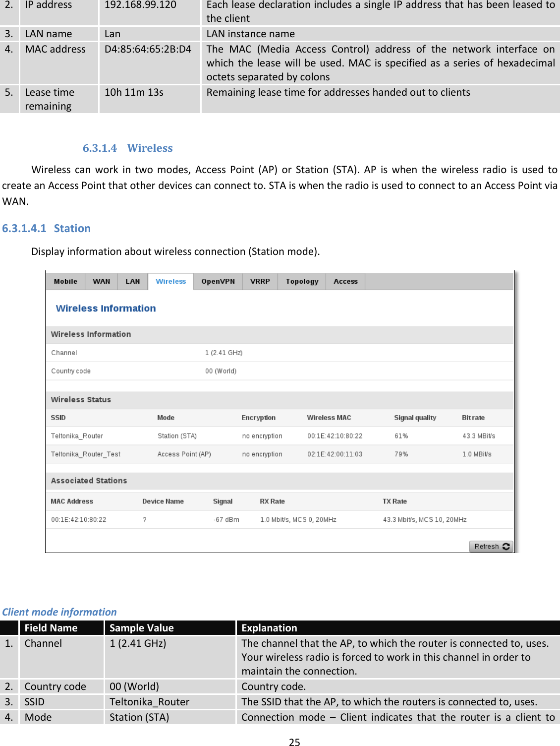Screen dimensions: 560x746
Task: Switch to the Mobile tab
Action: point(65,281)
